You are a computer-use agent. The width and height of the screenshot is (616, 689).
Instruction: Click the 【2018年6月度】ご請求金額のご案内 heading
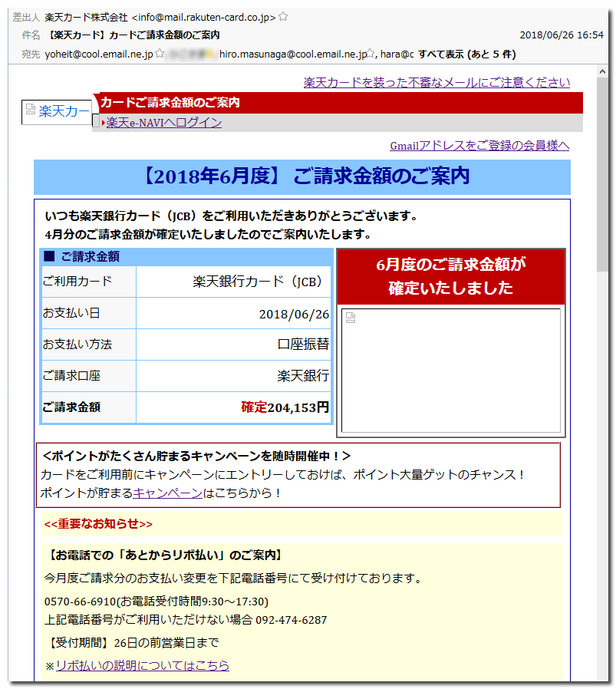click(x=302, y=176)
